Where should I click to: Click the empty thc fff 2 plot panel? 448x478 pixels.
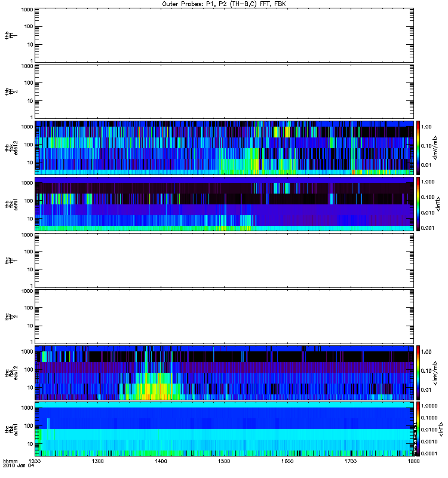224,317
